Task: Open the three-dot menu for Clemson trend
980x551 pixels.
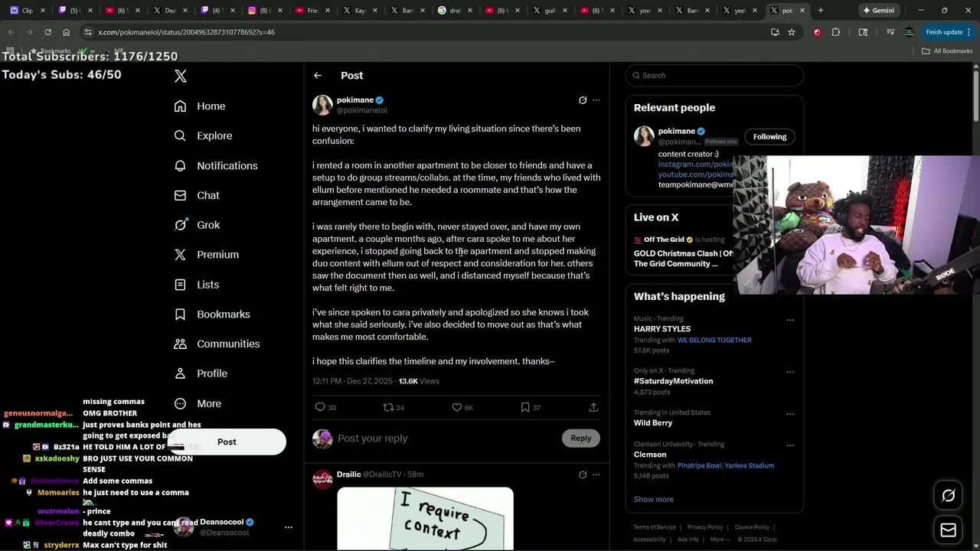Action: [790, 446]
